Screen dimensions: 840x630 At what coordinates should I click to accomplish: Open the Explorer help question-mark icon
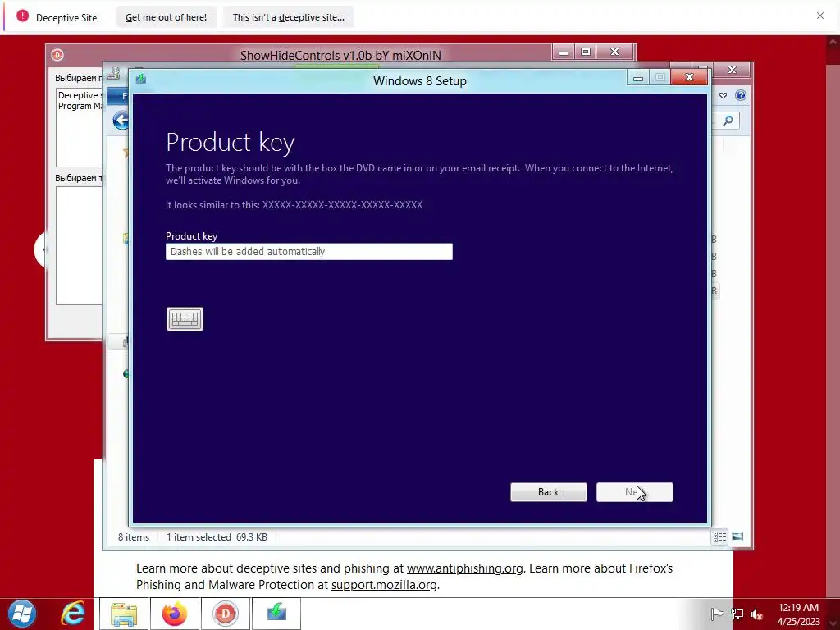(x=741, y=95)
